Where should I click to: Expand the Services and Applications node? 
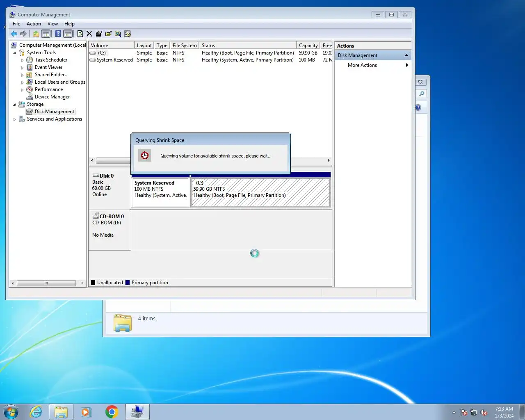[15, 119]
